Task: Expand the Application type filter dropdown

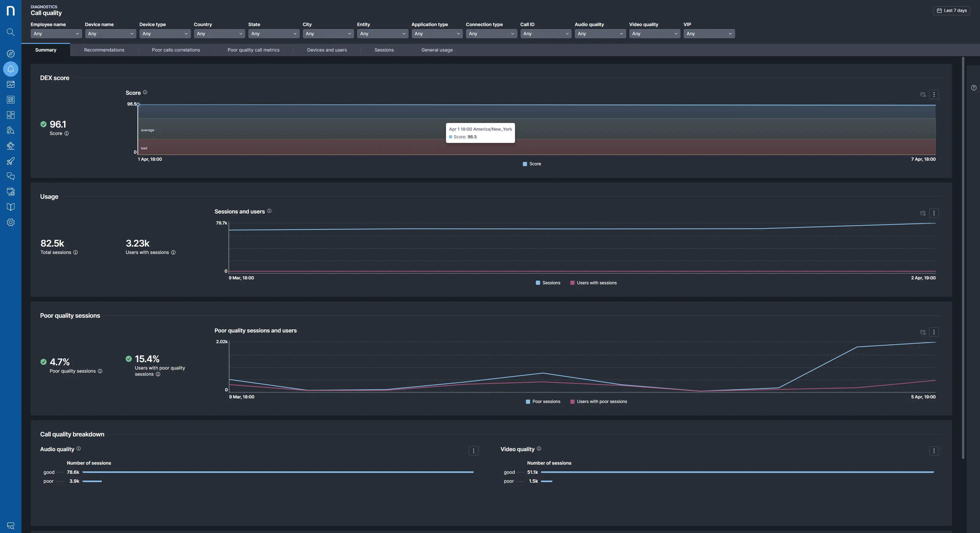Action: tap(437, 34)
